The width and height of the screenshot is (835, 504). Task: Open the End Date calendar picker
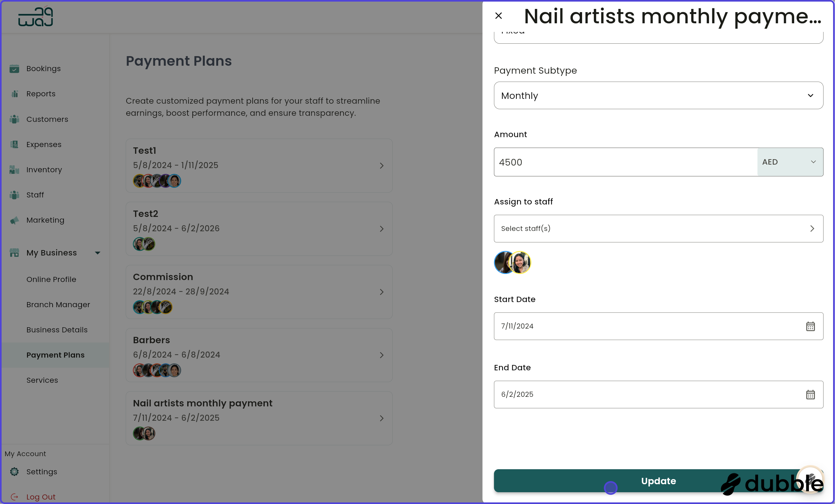pos(810,395)
